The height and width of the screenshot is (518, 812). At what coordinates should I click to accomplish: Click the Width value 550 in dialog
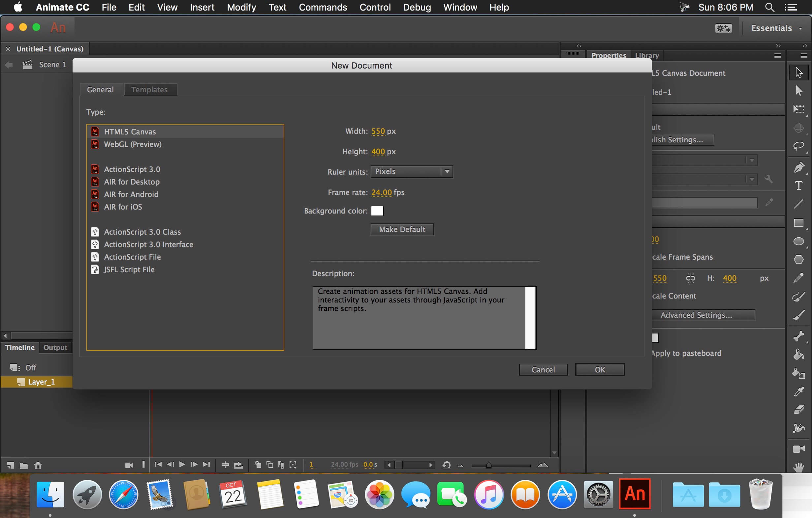click(378, 131)
